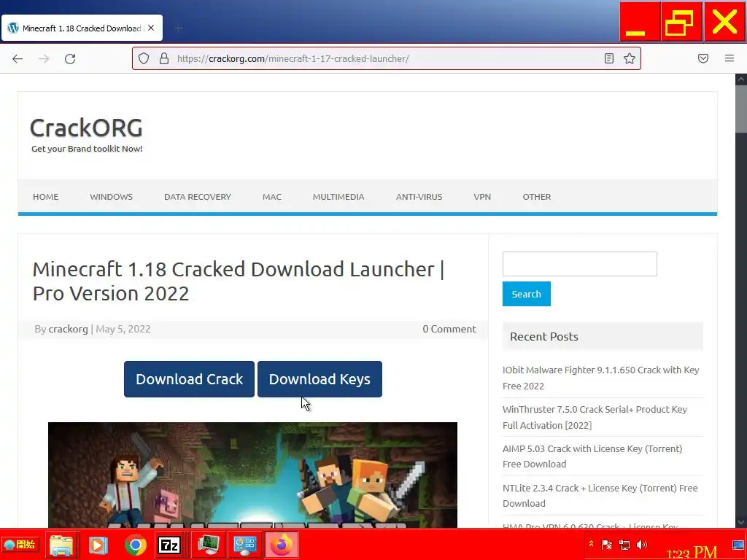Click the Minecraft characters article image
This screenshot has height=560, width=747.
click(252, 475)
